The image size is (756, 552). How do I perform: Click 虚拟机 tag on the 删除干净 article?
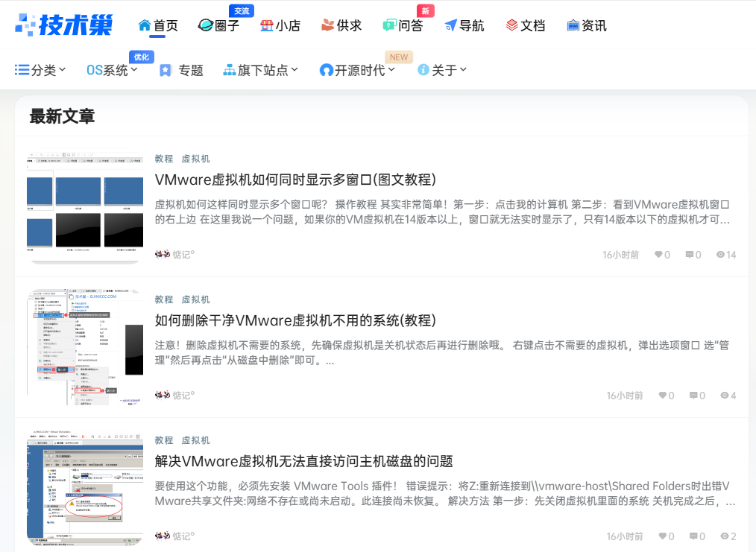pyautogui.click(x=195, y=299)
